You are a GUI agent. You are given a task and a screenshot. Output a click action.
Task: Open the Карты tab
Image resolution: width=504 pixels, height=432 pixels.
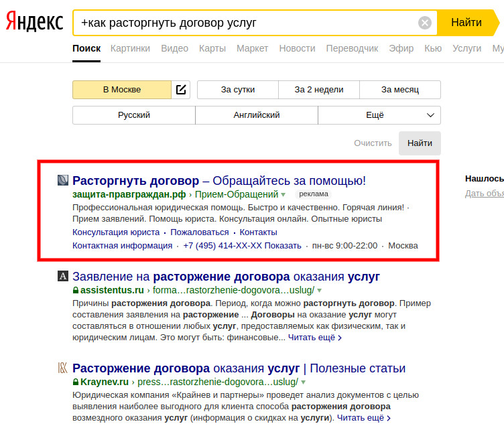212,48
